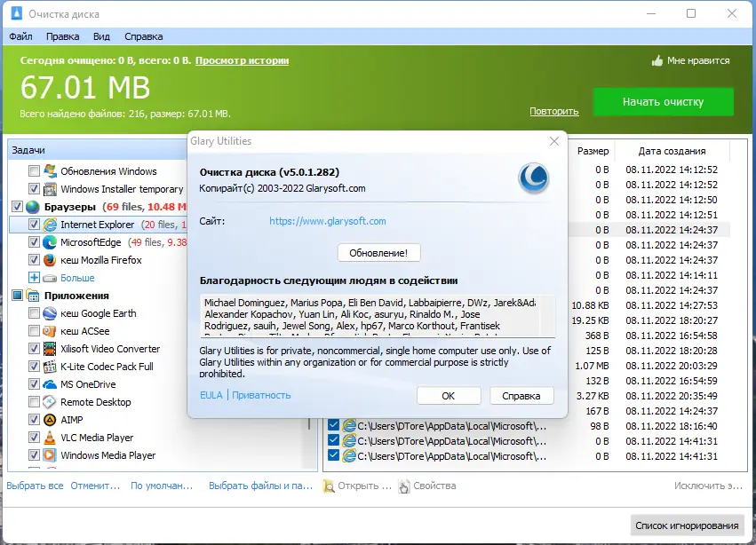Click the thumbs-up Мне нравится icon

tap(656, 60)
